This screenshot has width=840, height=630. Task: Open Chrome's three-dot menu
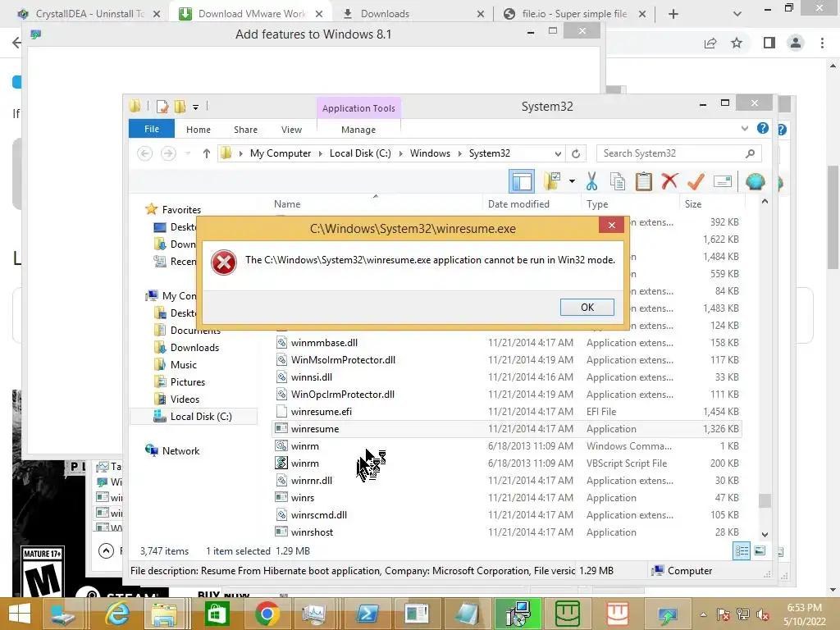pos(822,43)
